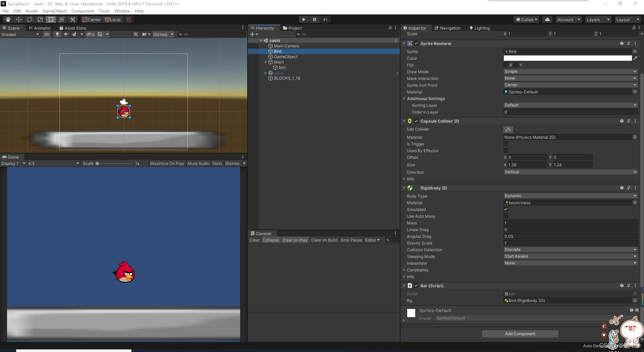Expand the Constraints section

(x=405, y=270)
